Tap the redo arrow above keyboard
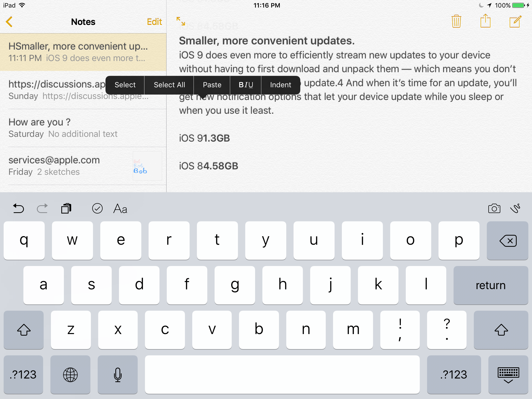Image resolution: width=532 pixels, height=399 pixels. tap(42, 208)
